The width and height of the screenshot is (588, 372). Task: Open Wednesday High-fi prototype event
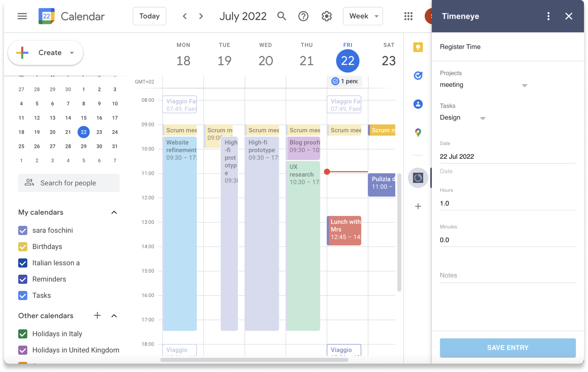pos(262,234)
